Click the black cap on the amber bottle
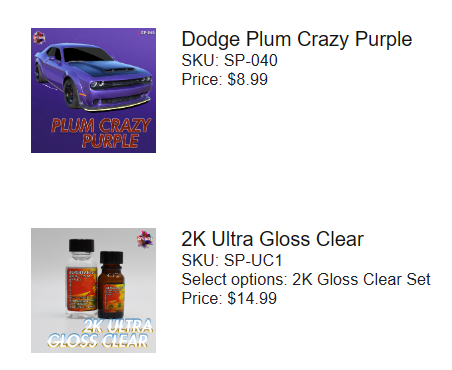 coord(111,257)
